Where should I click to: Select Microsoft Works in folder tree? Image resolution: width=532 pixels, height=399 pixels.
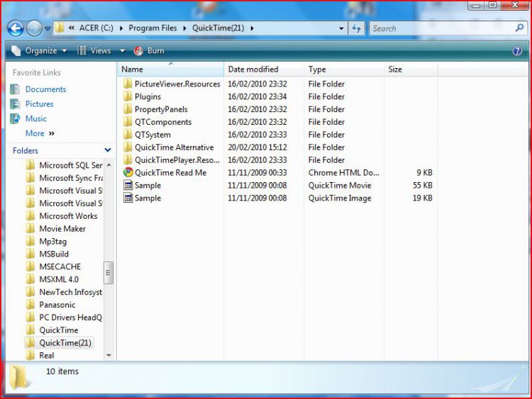coord(68,216)
